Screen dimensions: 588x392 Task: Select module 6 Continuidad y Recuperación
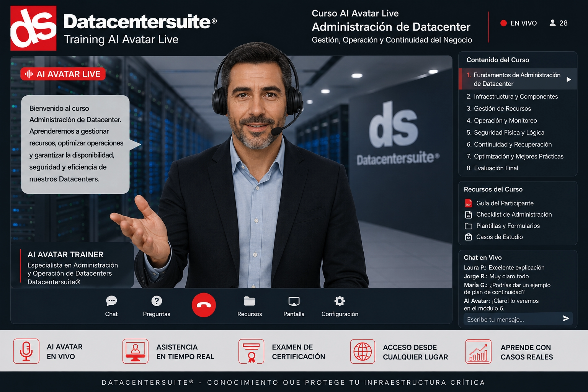(x=509, y=144)
